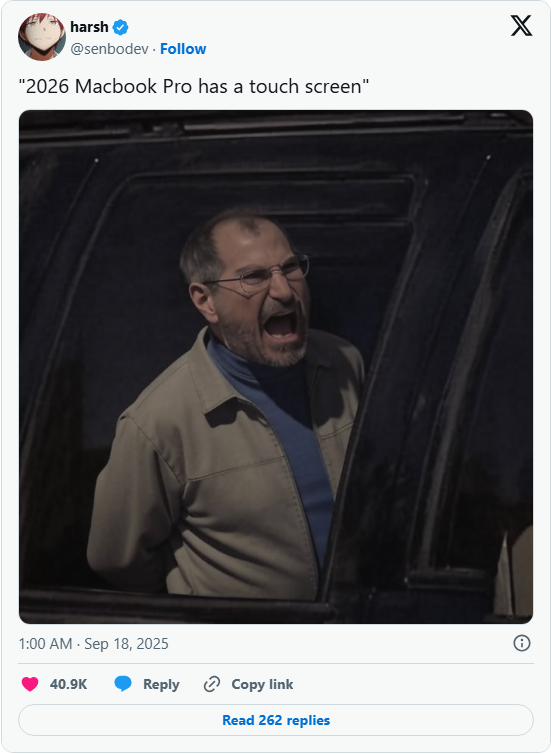
Task: Click the 40.9K likes count
Action: (x=68, y=684)
